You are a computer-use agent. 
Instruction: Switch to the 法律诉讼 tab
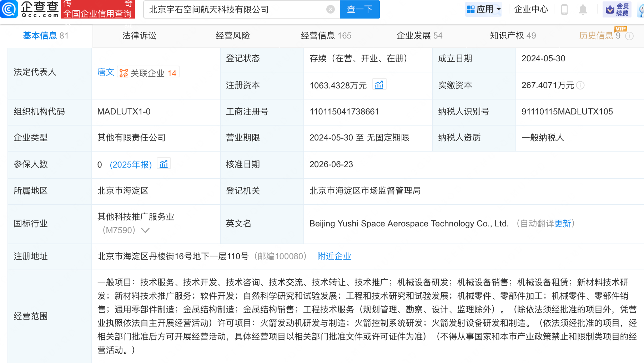[x=140, y=36]
